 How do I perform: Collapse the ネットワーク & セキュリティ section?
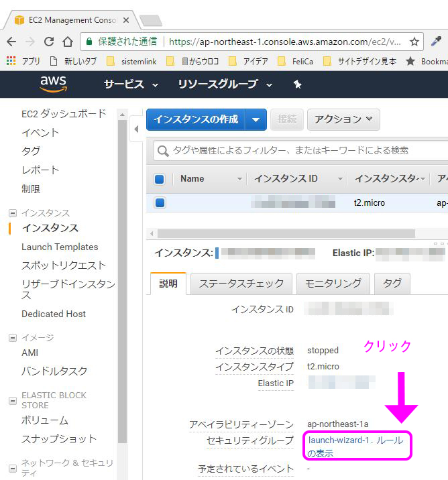coord(13,468)
